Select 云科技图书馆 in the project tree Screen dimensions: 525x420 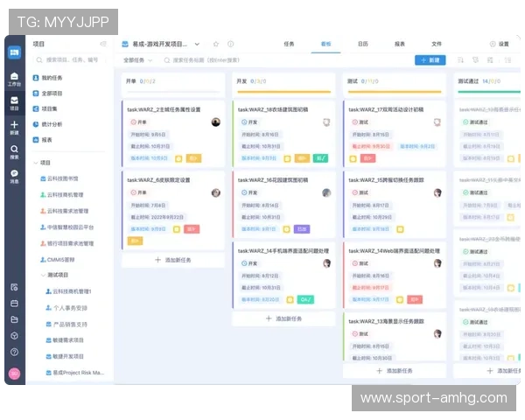tap(59, 178)
